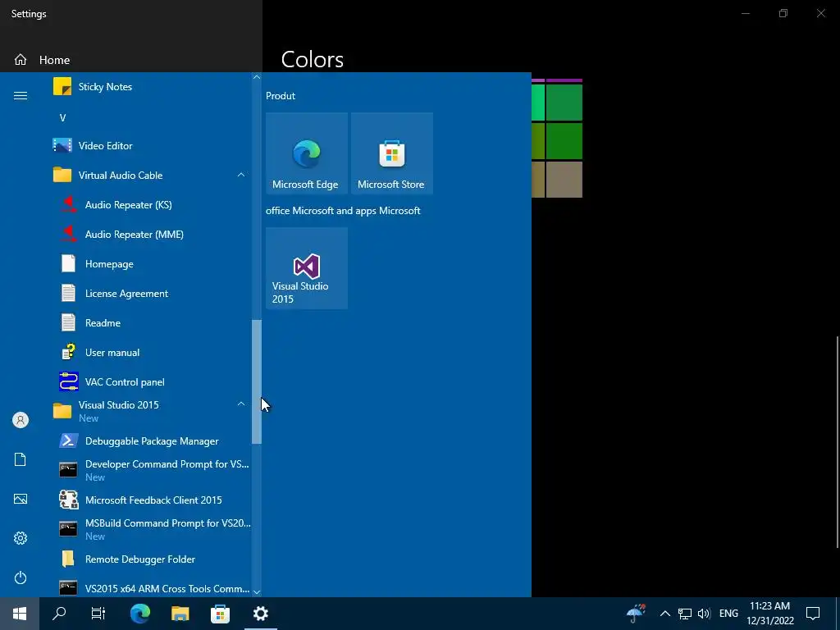Launch Video Editor app
This screenshot has height=630, width=840.
tap(150, 146)
